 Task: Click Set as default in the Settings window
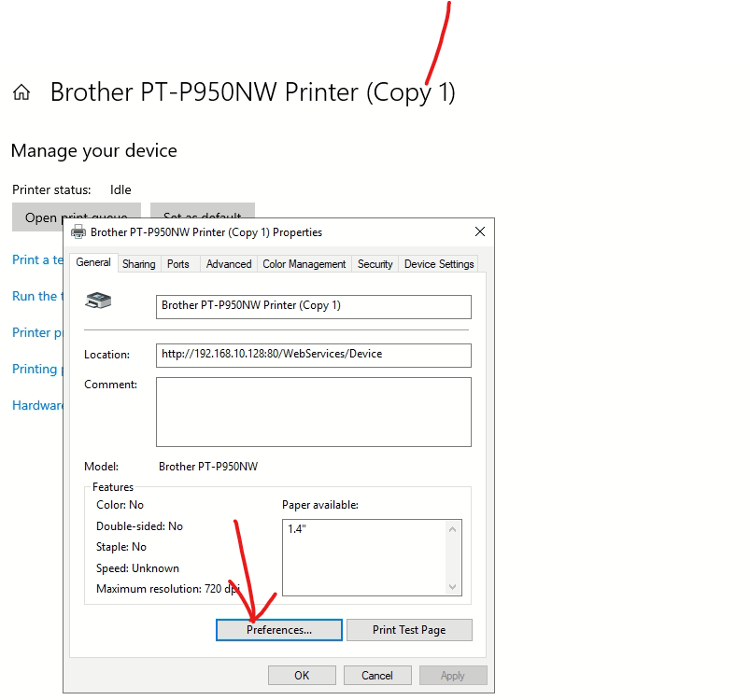pos(203,211)
